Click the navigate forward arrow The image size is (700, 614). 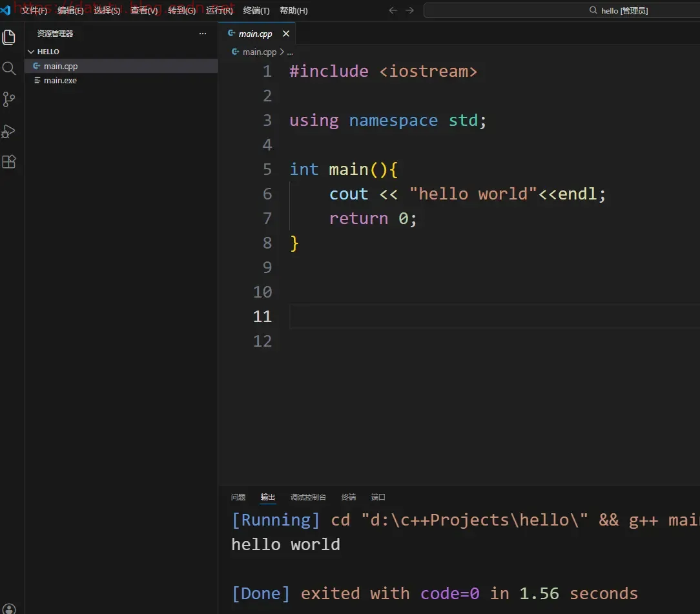click(x=410, y=10)
